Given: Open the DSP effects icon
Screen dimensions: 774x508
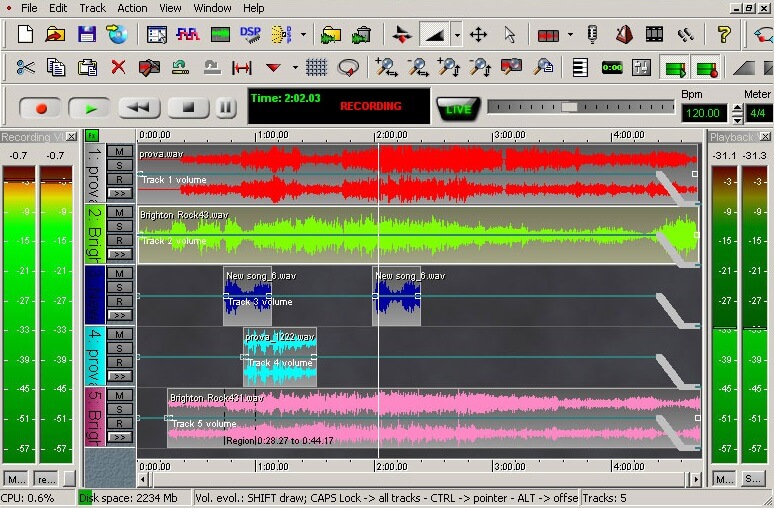Looking at the screenshot, I should click(x=250, y=35).
